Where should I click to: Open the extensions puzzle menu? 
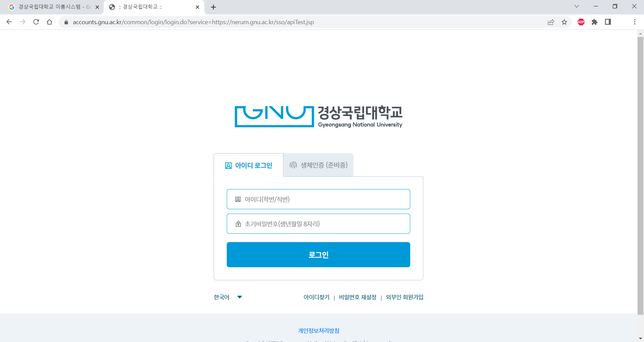pos(594,22)
